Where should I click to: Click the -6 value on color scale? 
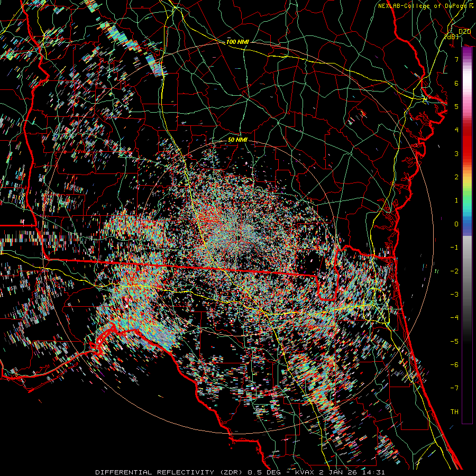click(x=454, y=364)
